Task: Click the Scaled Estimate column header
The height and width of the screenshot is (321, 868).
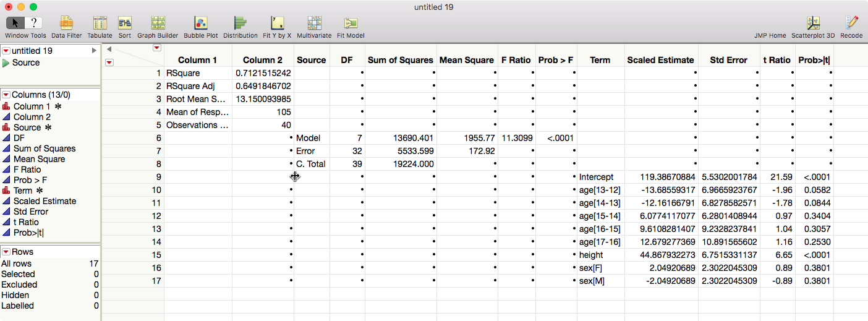Action: tap(660, 60)
